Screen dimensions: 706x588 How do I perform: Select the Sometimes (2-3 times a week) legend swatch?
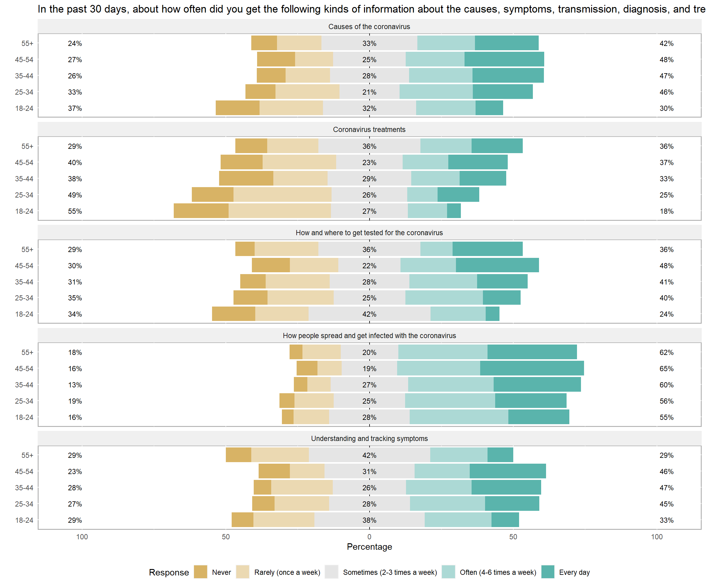332,572
